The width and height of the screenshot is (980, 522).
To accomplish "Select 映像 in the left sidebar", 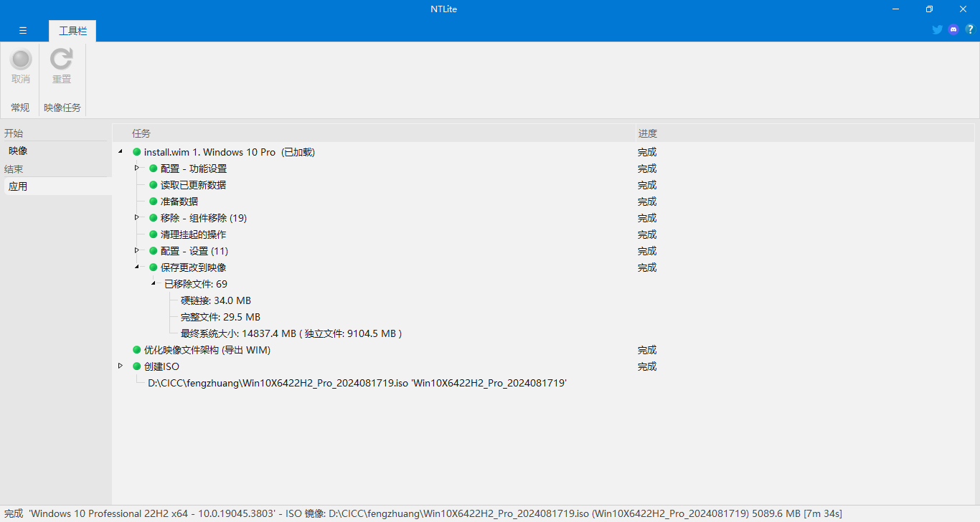I will click(56, 151).
